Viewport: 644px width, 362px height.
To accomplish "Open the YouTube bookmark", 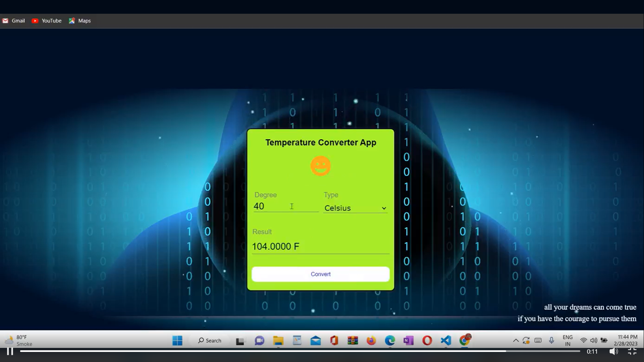I will pos(46,21).
